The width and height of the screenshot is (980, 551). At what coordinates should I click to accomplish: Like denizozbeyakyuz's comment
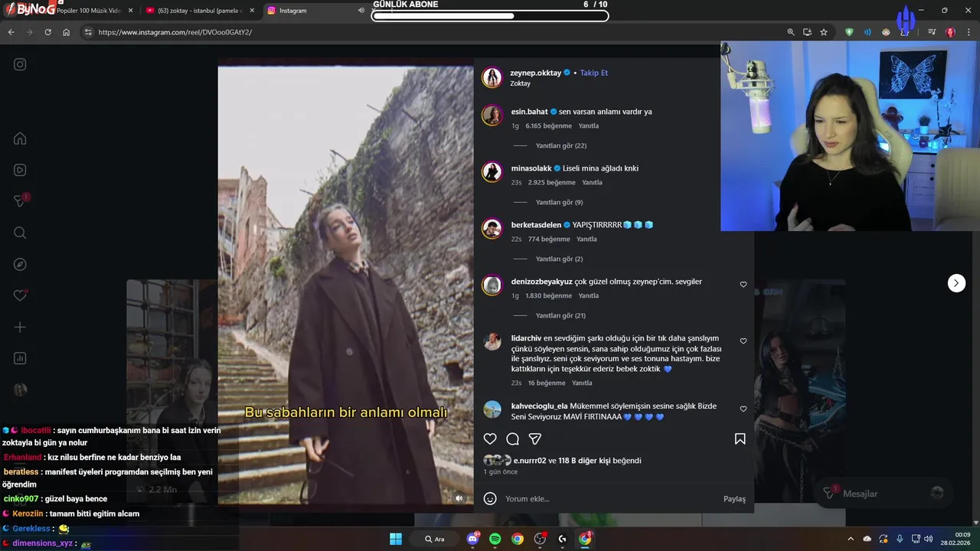click(x=743, y=284)
